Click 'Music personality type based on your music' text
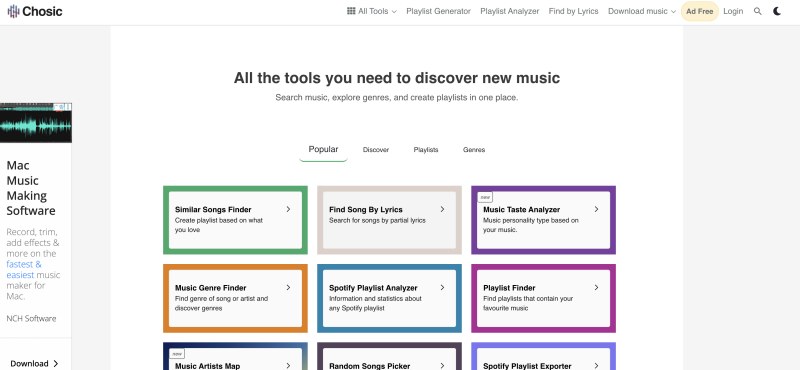800x370 pixels. pyautogui.click(x=531, y=225)
